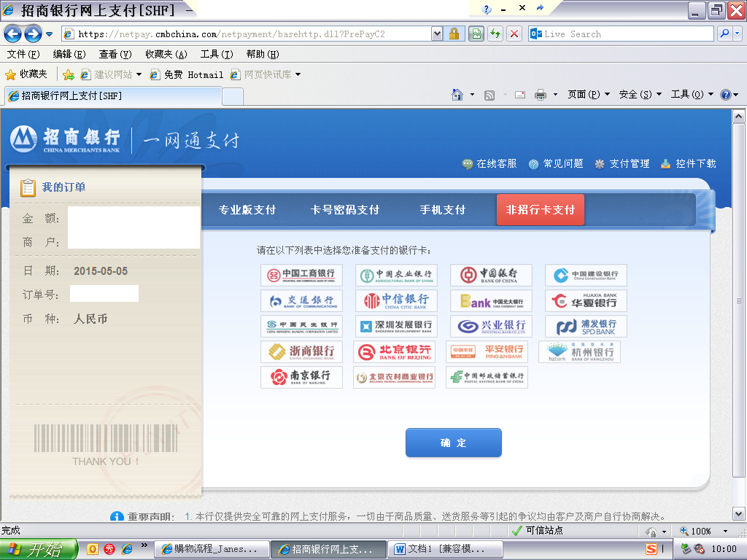
Task: Click the browser Back arrow button
Action: tap(13, 34)
